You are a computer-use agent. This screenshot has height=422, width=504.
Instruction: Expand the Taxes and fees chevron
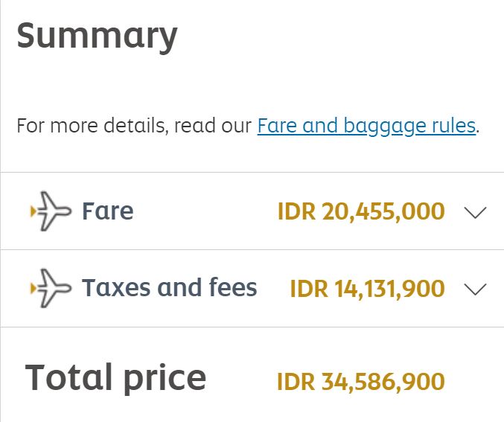[x=474, y=290]
